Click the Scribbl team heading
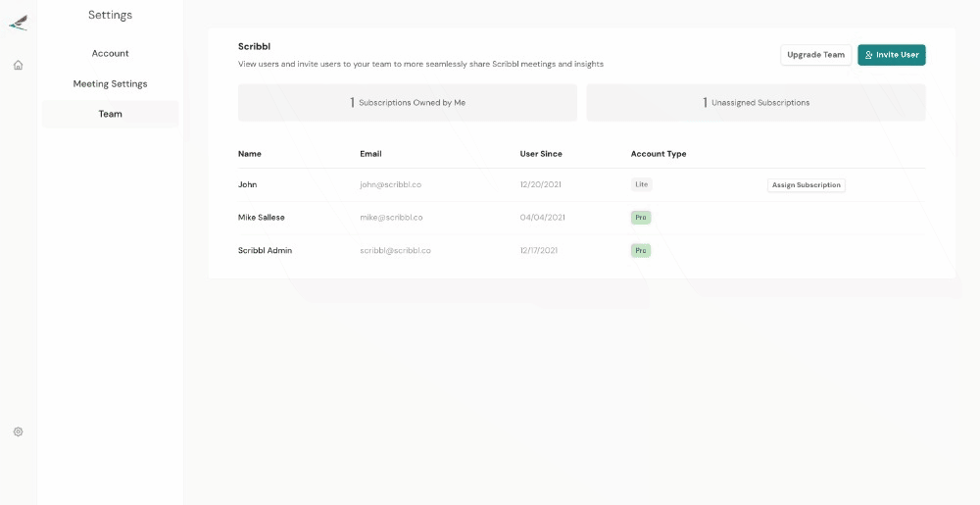 [x=254, y=46]
